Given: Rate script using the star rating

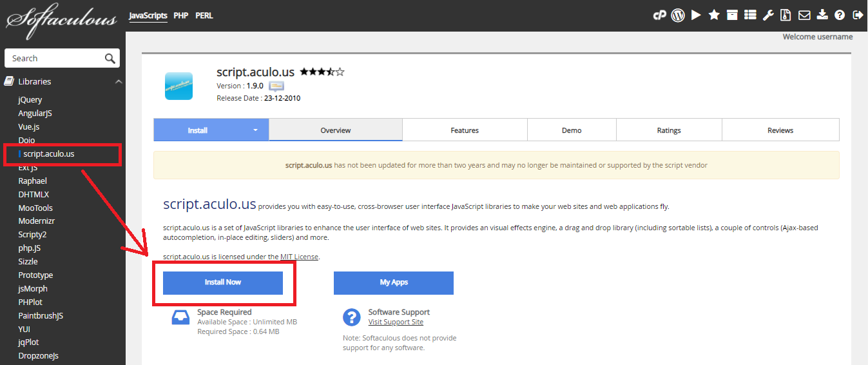Looking at the screenshot, I should pos(322,72).
